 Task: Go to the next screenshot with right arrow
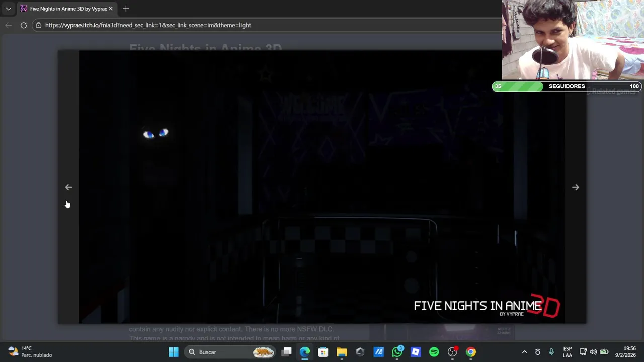[x=576, y=187]
